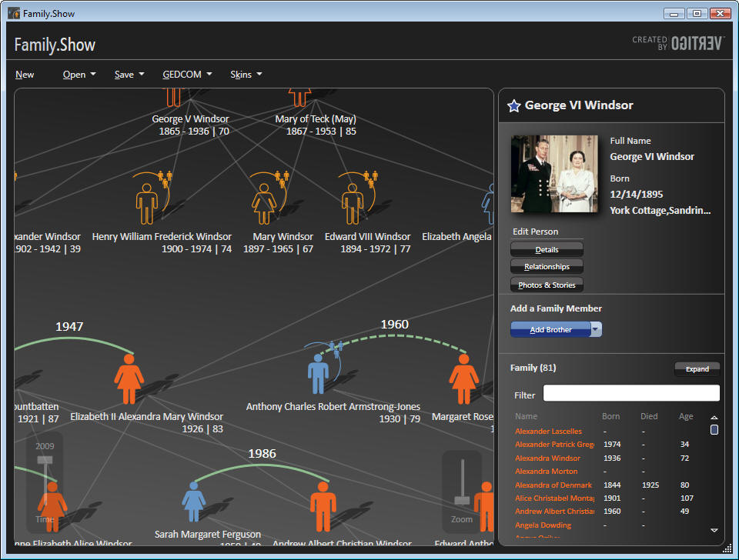
Task: Click the George VI Windsor photo thumbnail
Action: 554,174
